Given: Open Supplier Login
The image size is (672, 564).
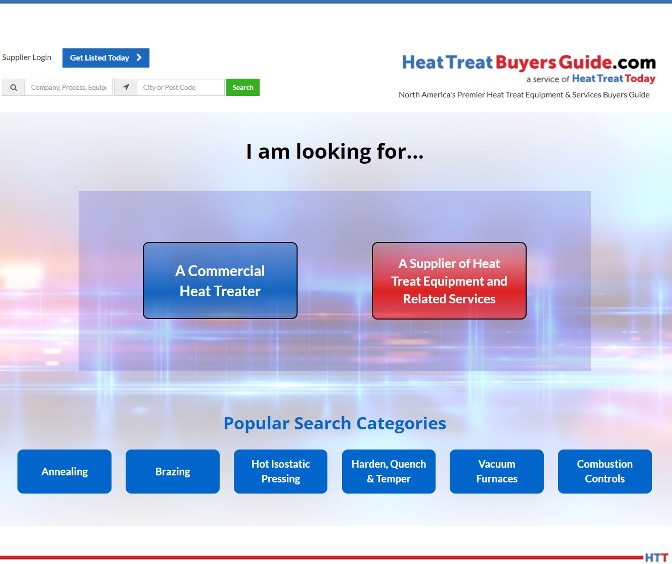Looking at the screenshot, I should [x=27, y=58].
